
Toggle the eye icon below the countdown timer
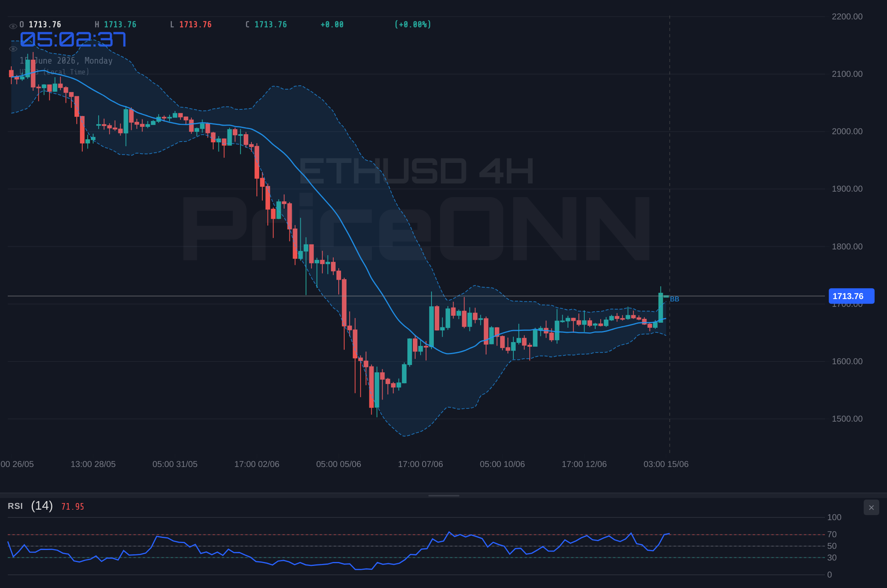point(13,49)
